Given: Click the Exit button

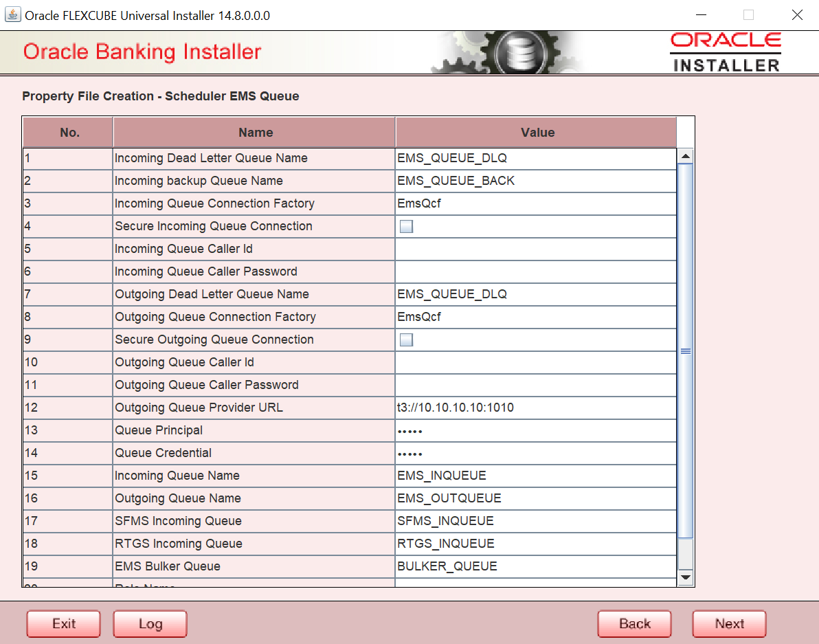Looking at the screenshot, I should coord(64,623).
